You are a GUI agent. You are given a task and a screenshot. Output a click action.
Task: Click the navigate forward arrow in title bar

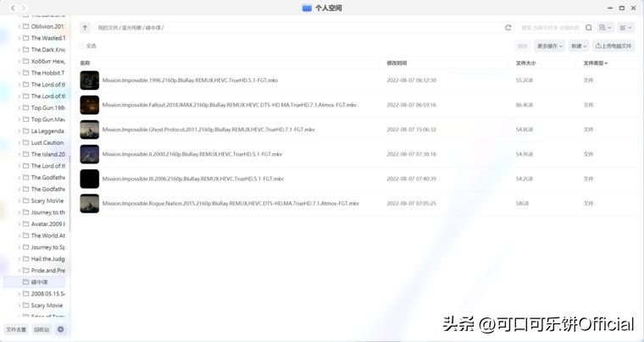click(24, 8)
